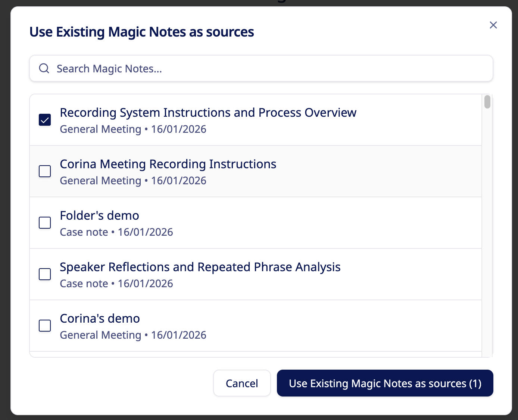Click the magnifying glass search icon
The height and width of the screenshot is (420, 518).
click(x=44, y=68)
